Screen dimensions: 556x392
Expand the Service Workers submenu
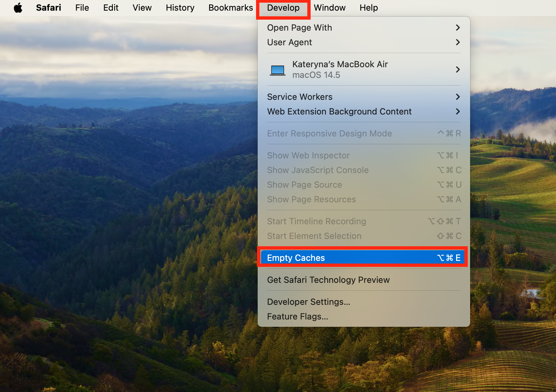click(364, 97)
